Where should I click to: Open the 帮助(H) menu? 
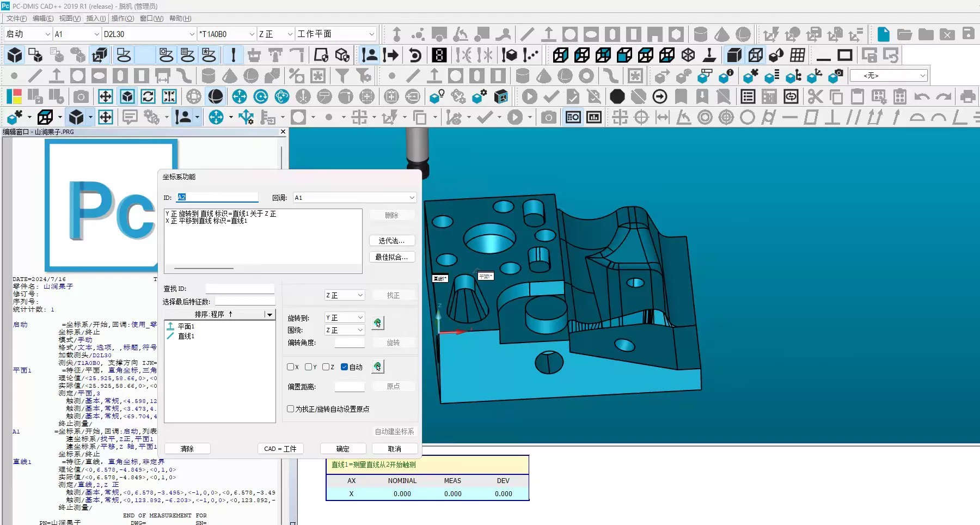click(180, 19)
